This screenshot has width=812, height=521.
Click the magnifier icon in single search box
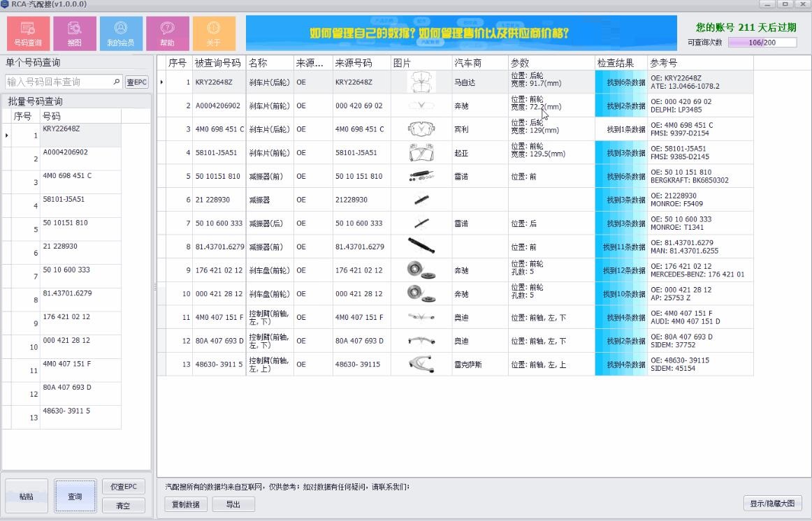116,82
